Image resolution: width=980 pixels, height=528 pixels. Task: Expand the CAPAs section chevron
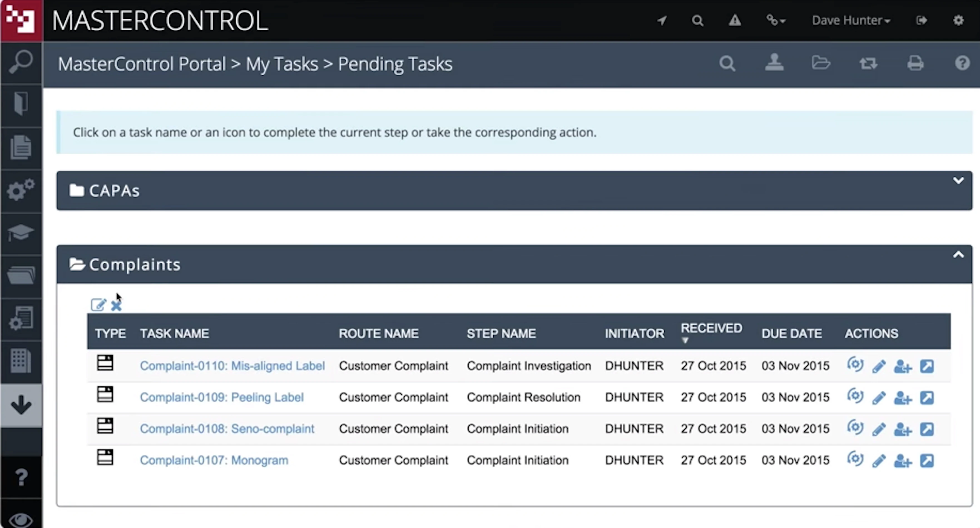pos(958,181)
